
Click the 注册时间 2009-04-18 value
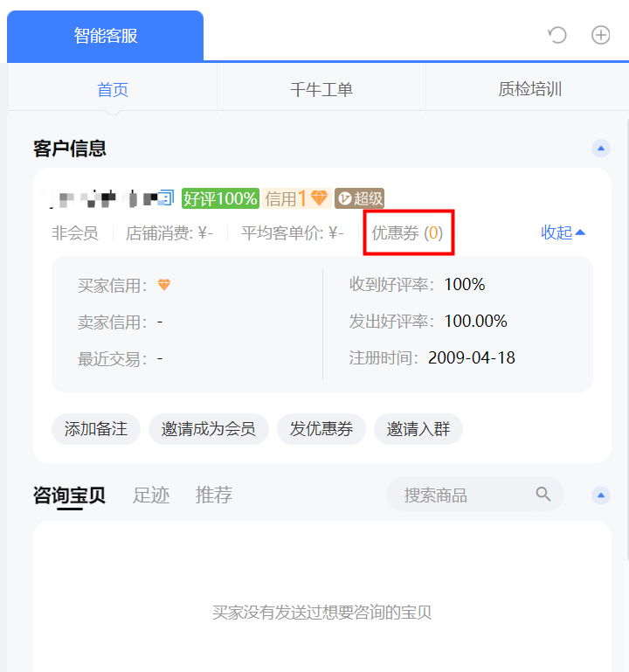(x=472, y=358)
